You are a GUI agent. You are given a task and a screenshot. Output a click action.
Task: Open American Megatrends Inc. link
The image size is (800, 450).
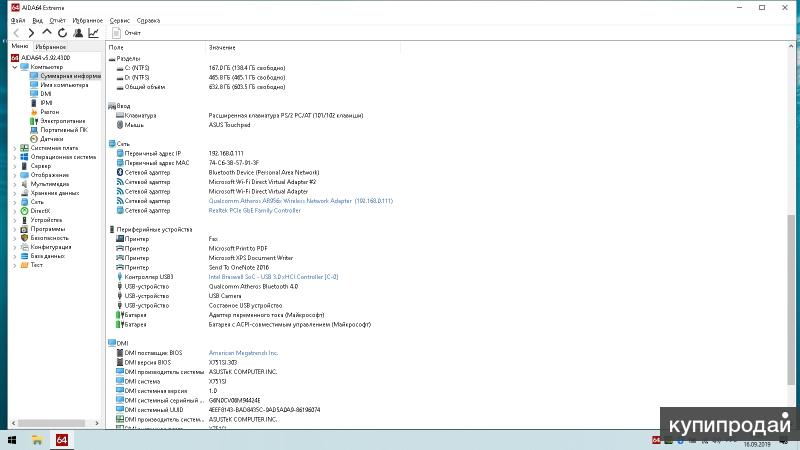pyautogui.click(x=243, y=353)
